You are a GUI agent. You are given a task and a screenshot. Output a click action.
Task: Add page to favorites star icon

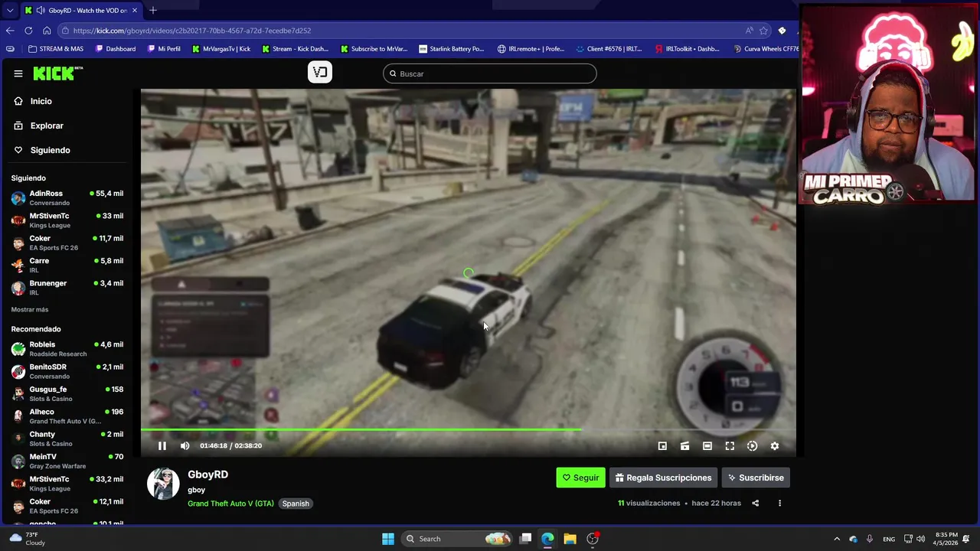tap(763, 31)
